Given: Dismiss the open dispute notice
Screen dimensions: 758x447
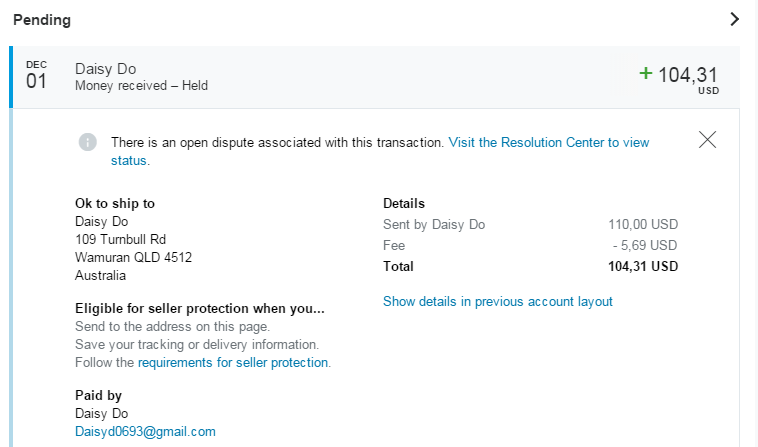Looking at the screenshot, I should click(708, 140).
